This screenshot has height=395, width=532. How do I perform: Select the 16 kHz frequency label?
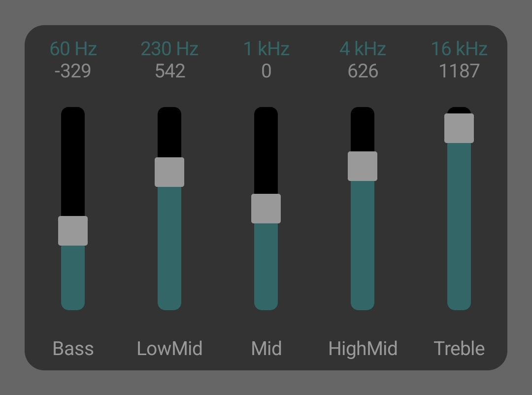point(459,48)
